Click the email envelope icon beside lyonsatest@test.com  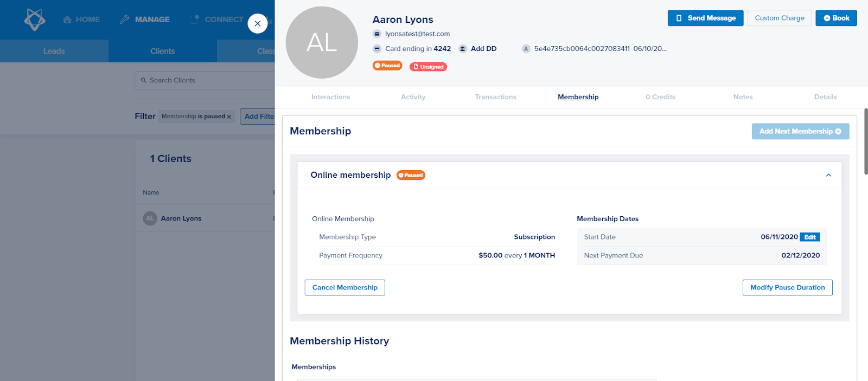coord(377,34)
